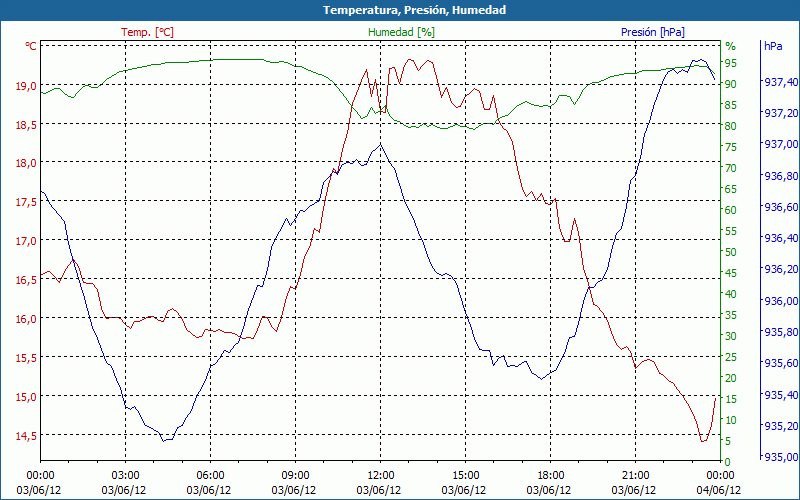The image size is (800, 500).
Task: Click the '935,80' pressure axis value
Action: 779,332
